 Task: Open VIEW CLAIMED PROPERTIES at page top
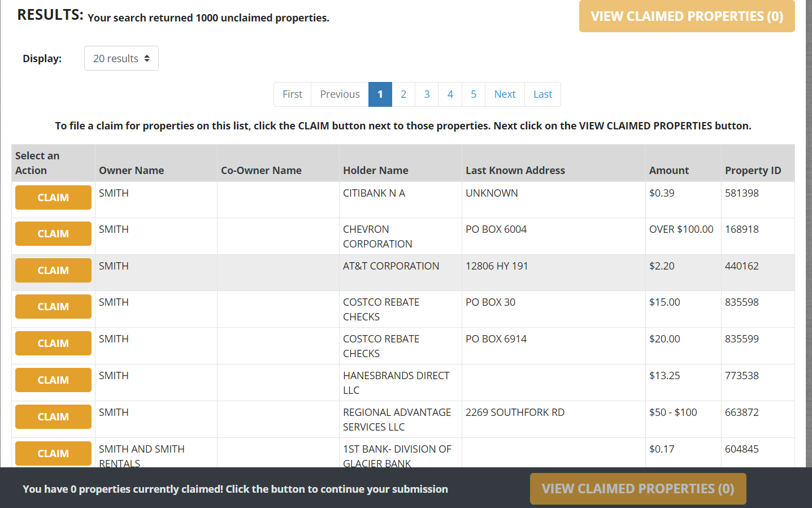pyautogui.click(x=687, y=16)
